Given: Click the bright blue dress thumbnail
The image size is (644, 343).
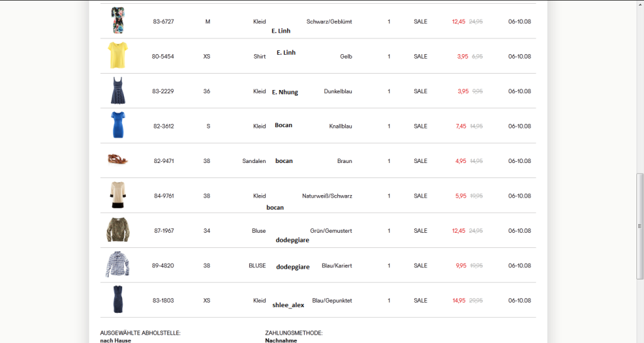Looking at the screenshot, I should tap(117, 125).
